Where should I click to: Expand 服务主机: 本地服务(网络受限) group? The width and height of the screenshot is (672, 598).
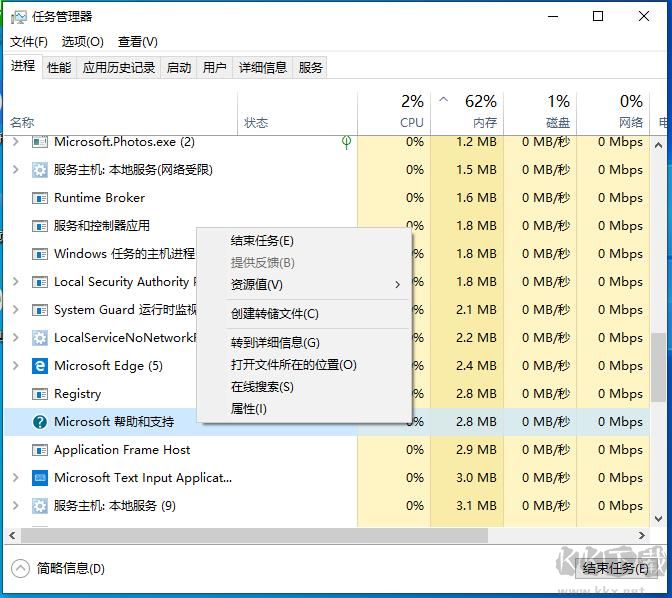coord(16,170)
